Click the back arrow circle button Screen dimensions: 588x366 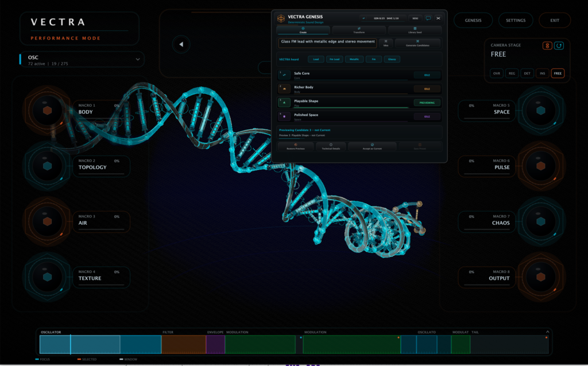(181, 44)
